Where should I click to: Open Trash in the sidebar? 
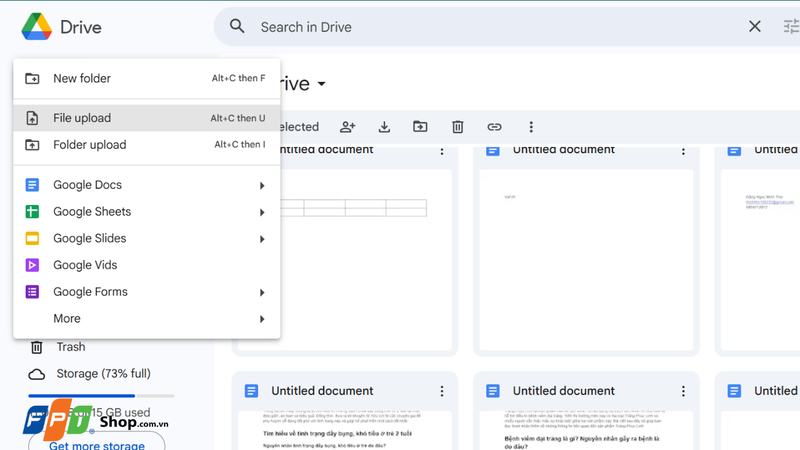coord(57,347)
